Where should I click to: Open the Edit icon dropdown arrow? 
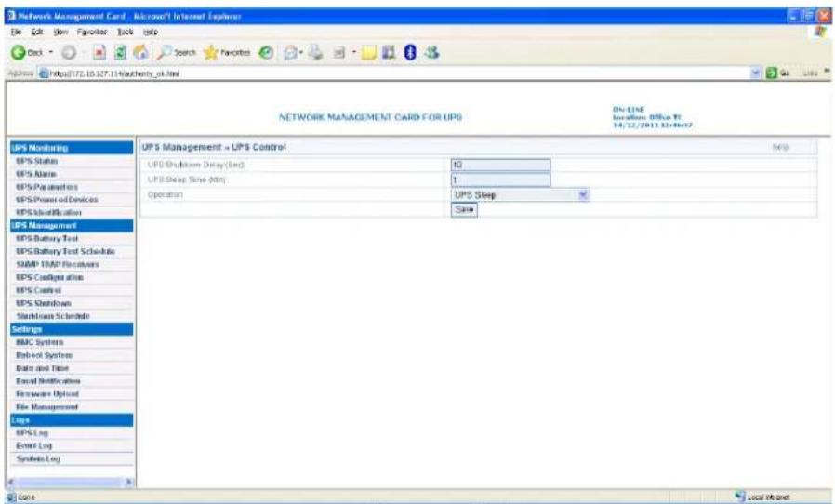coord(353,52)
